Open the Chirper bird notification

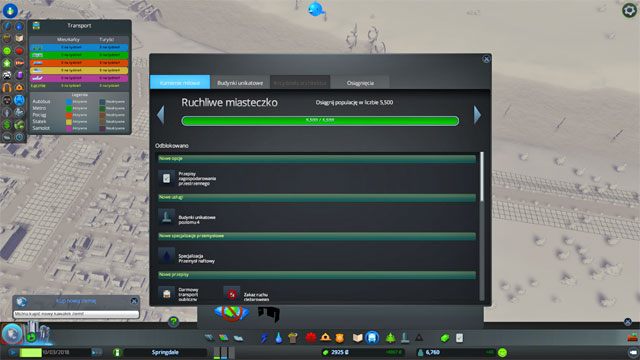coord(316,9)
